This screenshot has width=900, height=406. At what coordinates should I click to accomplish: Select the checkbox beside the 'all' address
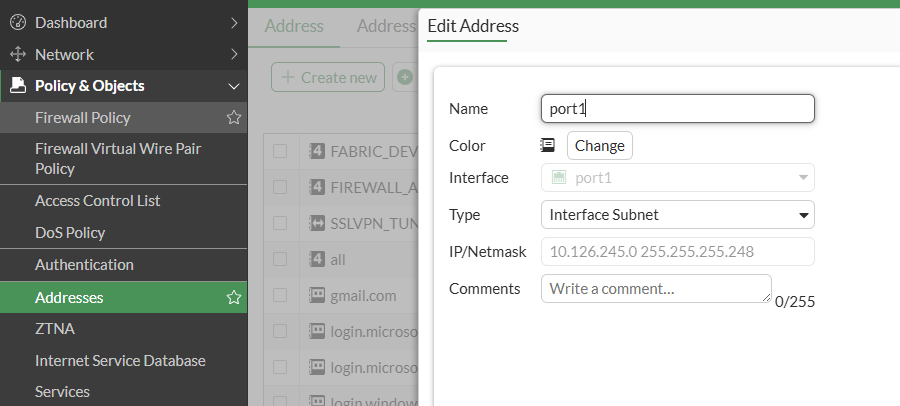pyautogui.click(x=280, y=259)
